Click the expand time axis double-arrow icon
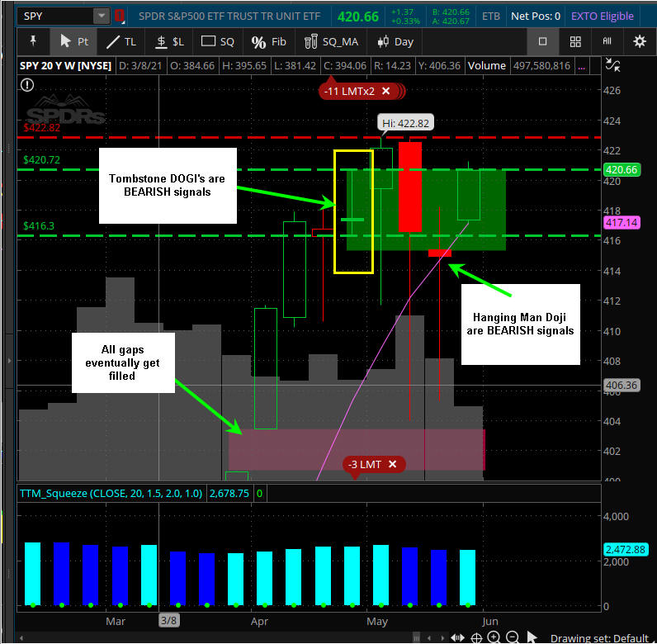The width and height of the screenshot is (657, 644). tap(457, 637)
